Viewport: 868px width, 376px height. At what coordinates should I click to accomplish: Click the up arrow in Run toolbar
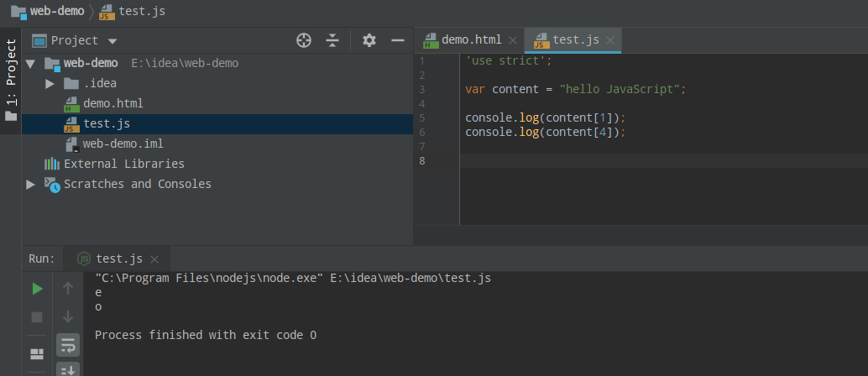68,288
